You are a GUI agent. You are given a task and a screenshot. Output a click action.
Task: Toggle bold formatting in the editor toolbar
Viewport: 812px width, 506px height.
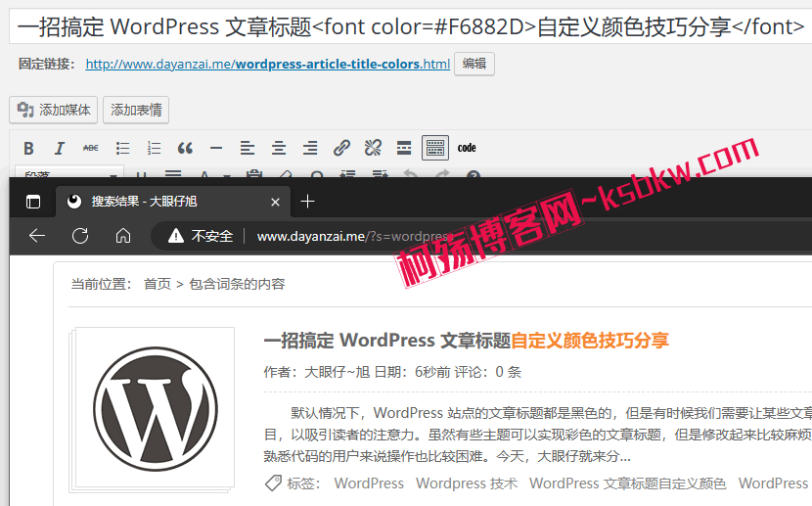(x=29, y=148)
